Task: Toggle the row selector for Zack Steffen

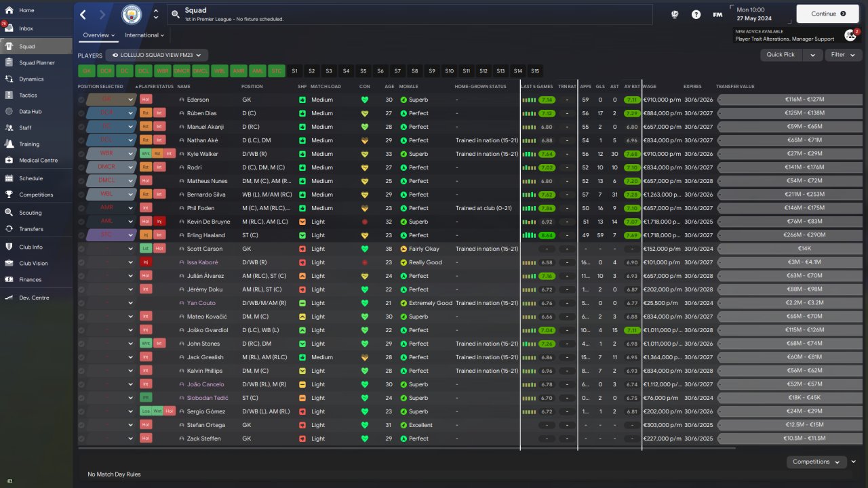Action: 81,439
